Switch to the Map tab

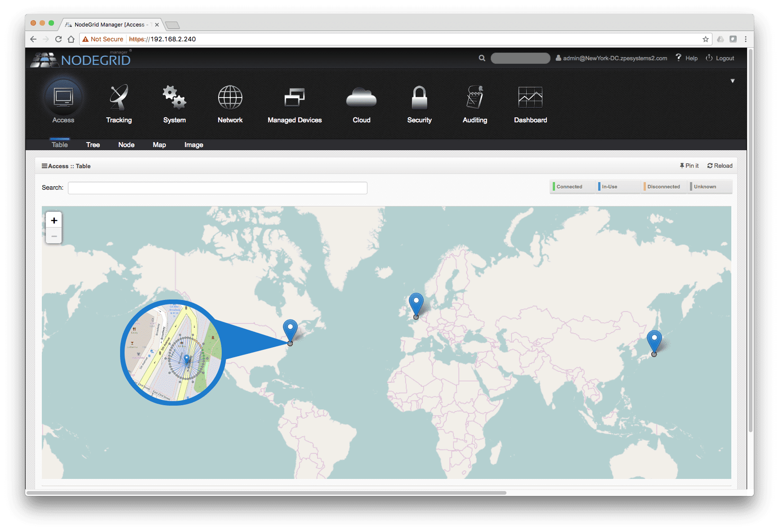pyautogui.click(x=159, y=145)
